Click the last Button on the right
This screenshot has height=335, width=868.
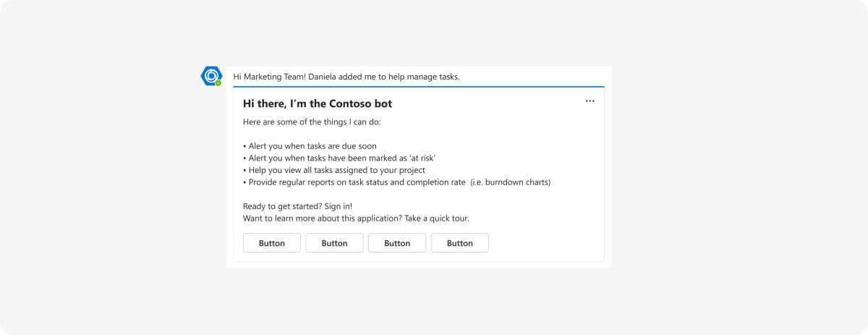point(460,243)
